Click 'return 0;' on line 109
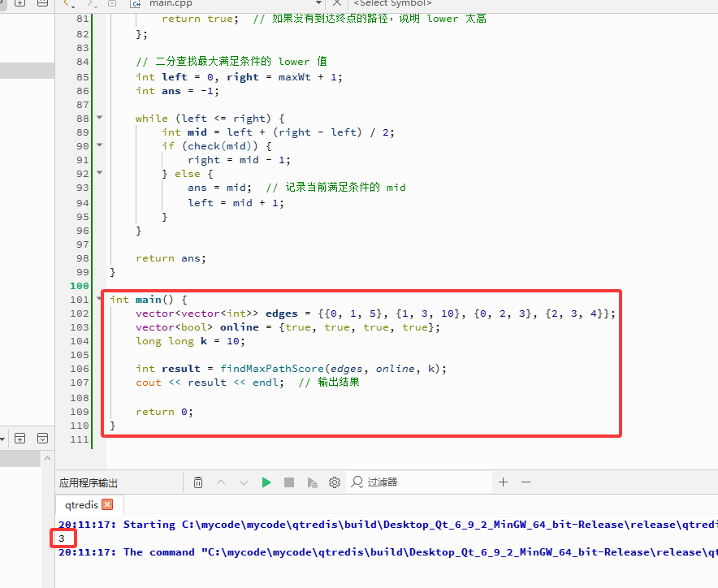The image size is (718, 588). click(x=164, y=412)
